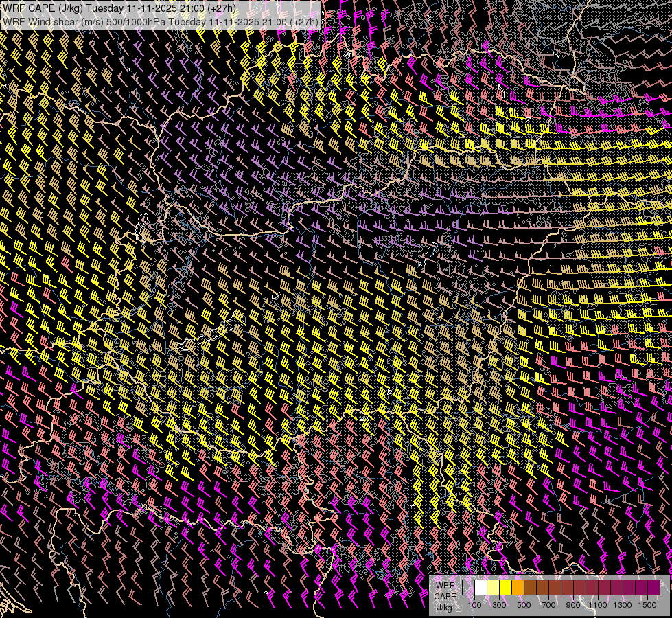Click the 300 tick label on legend
672x618 pixels.
(x=499, y=605)
